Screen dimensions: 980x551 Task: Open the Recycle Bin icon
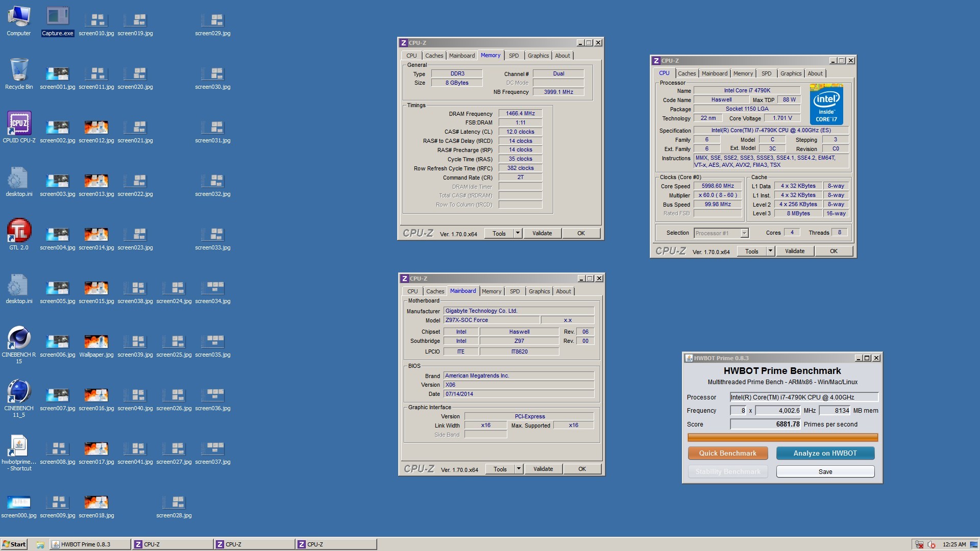19,74
